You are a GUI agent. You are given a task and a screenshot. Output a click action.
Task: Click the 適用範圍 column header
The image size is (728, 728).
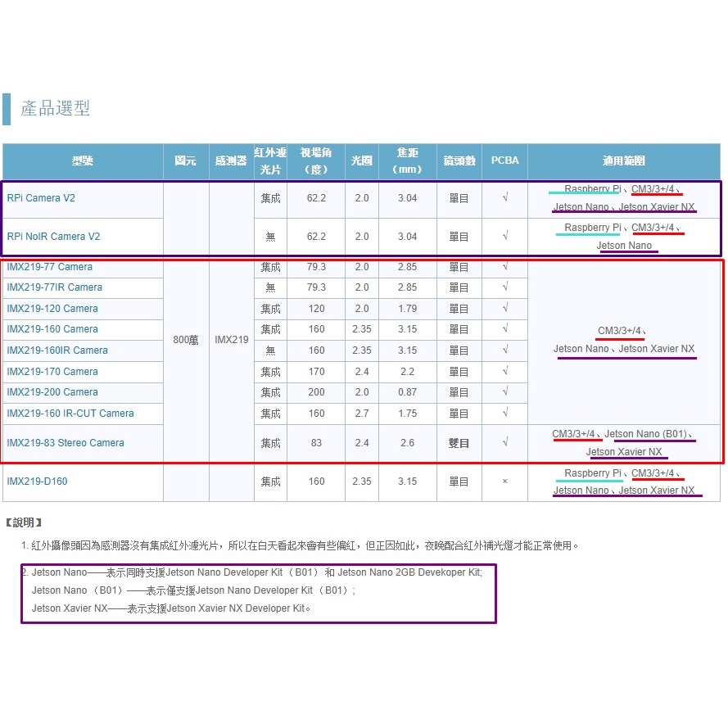[x=624, y=161]
